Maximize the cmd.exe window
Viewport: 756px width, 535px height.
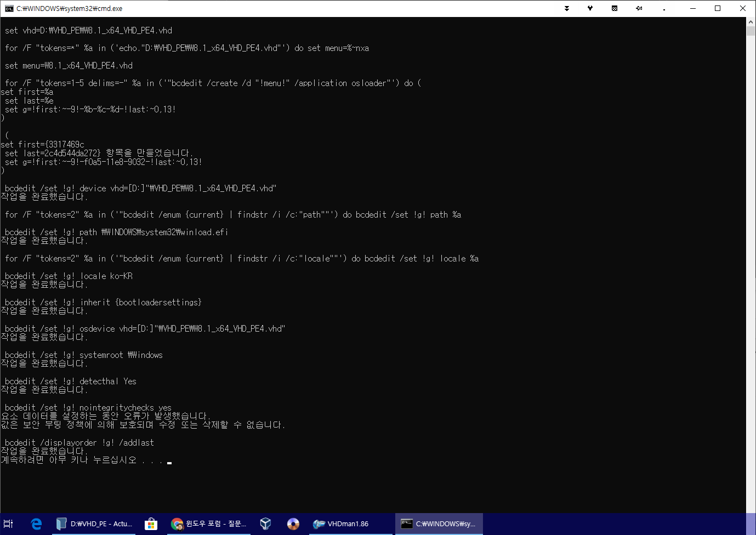tap(718, 8)
